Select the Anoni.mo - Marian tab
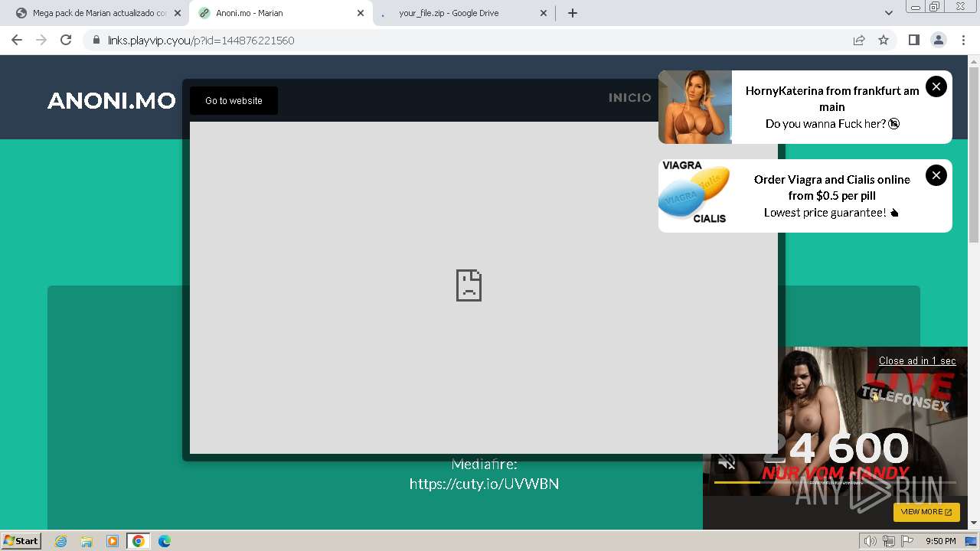 point(280,13)
